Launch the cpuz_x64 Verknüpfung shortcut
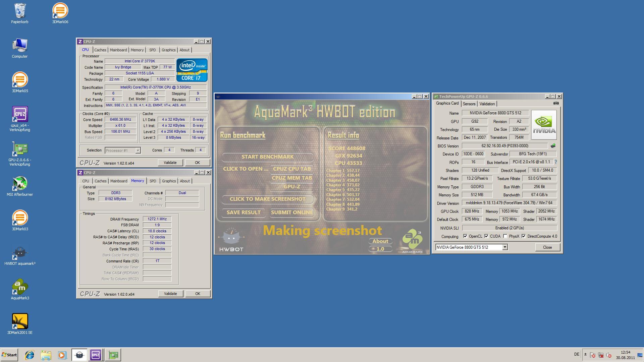644x362 pixels. pos(20,119)
